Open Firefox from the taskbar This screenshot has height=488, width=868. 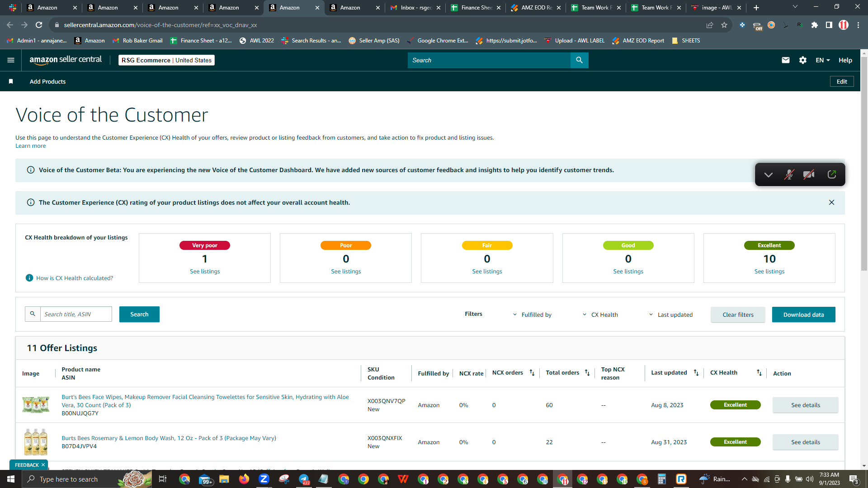[x=244, y=479]
